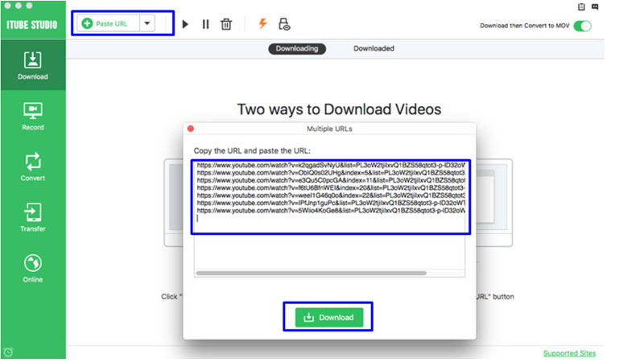644x362 pixels.
Task: Switch to the Downloading tab
Action: (297, 48)
